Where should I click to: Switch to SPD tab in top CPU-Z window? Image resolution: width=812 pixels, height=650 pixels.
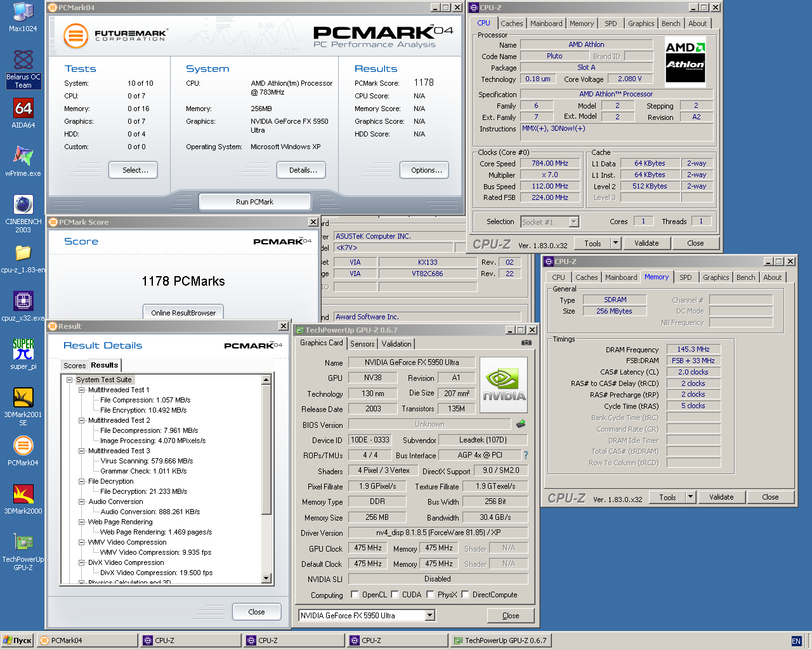611,23
